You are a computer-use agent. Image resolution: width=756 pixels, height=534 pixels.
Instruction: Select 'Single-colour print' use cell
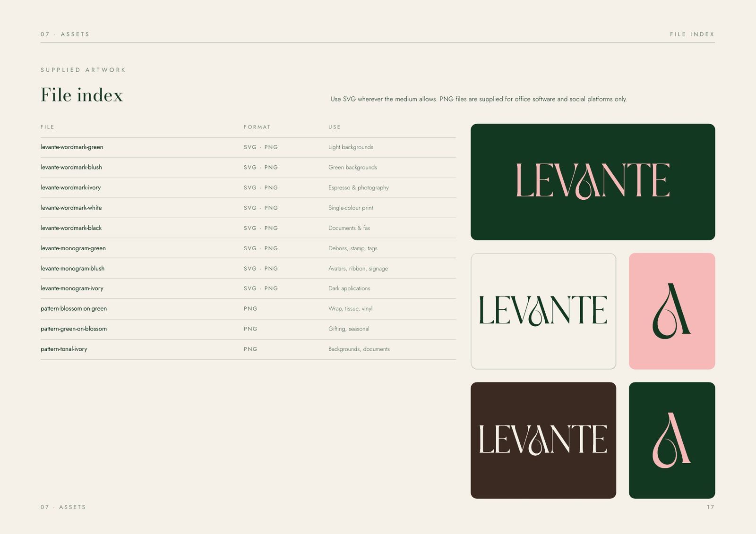351,208
